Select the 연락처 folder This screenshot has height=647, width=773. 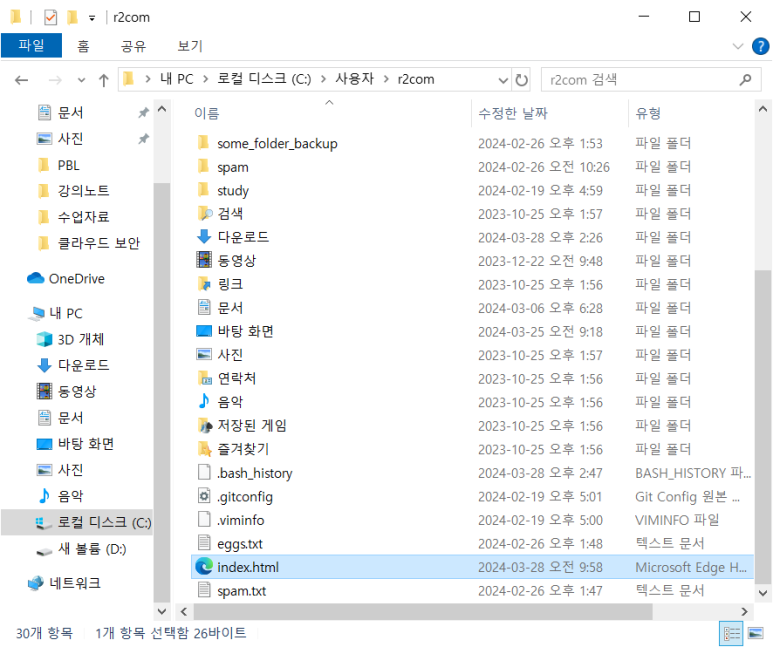[x=237, y=379]
